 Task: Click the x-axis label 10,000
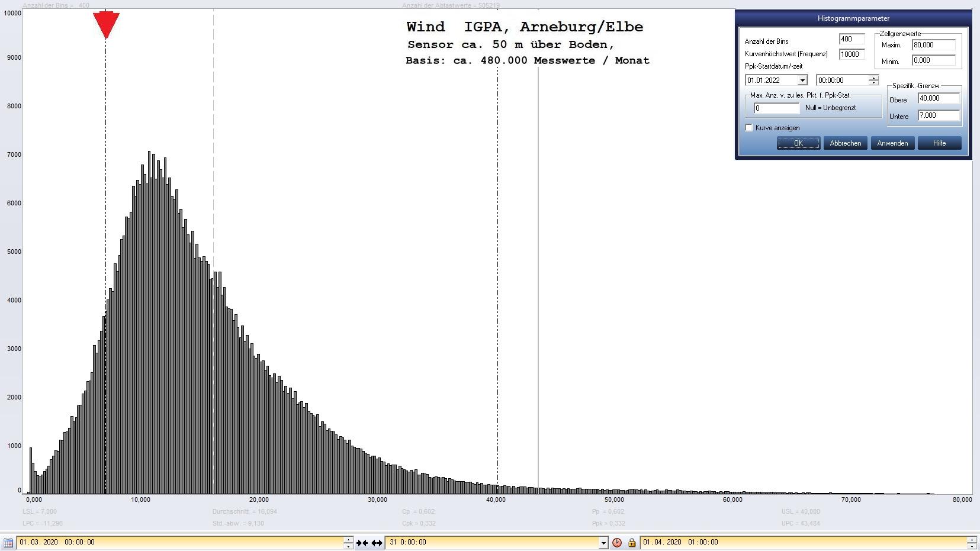pos(141,500)
